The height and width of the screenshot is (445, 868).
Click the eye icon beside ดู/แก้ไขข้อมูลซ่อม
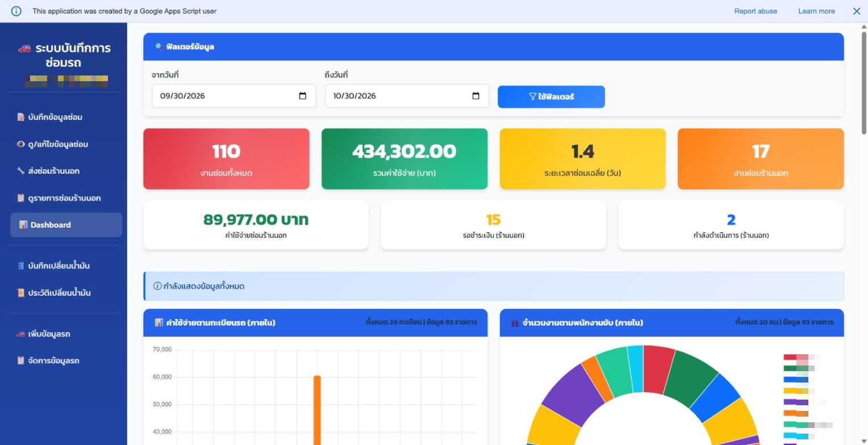tap(21, 144)
